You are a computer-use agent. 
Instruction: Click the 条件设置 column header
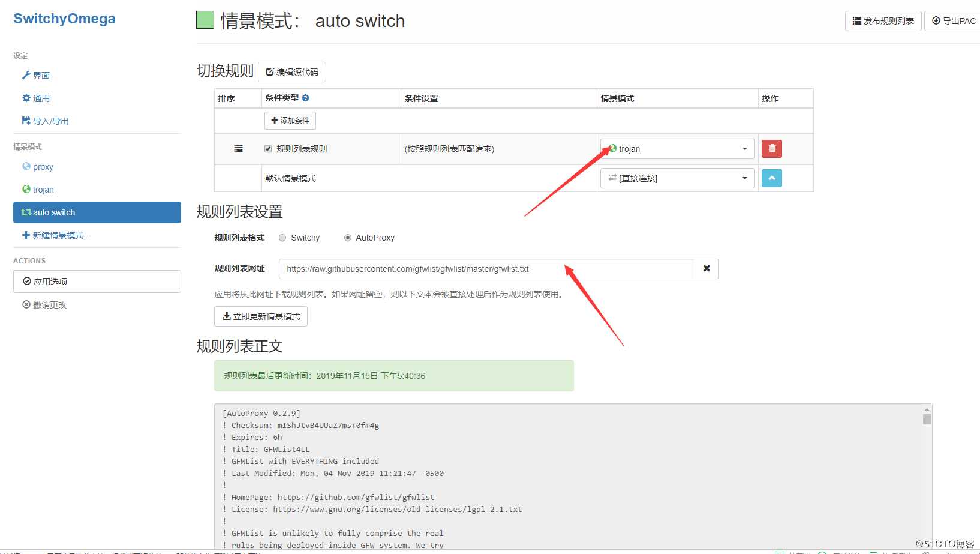422,98
